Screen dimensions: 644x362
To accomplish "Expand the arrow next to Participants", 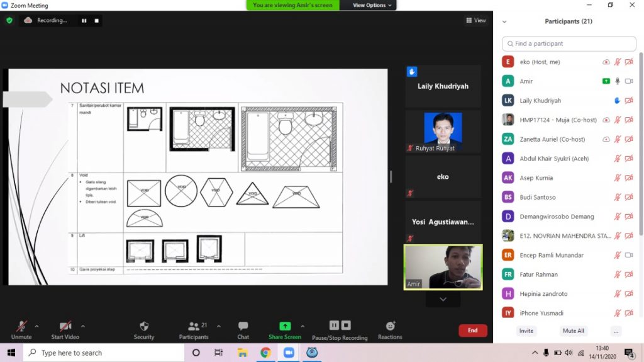I will (218, 326).
